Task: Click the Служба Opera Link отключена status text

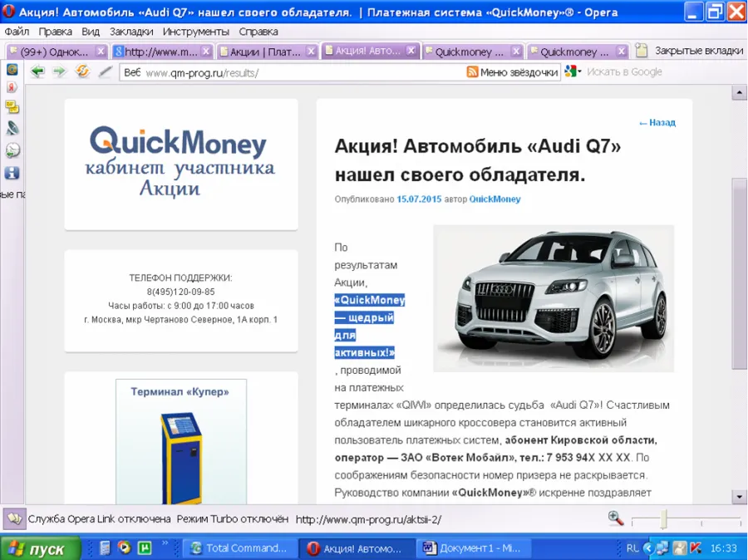Action: pyautogui.click(x=99, y=519)
